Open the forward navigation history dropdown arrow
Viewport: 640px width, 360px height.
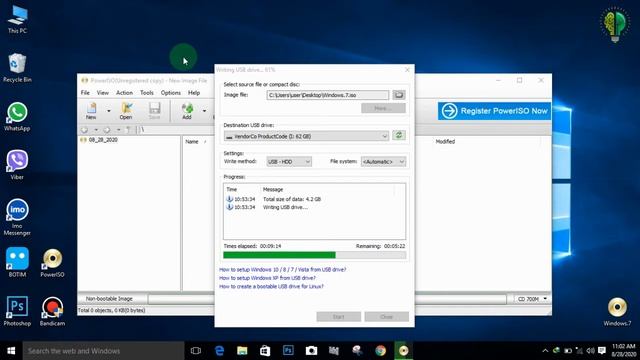click(x=118, y=130)
